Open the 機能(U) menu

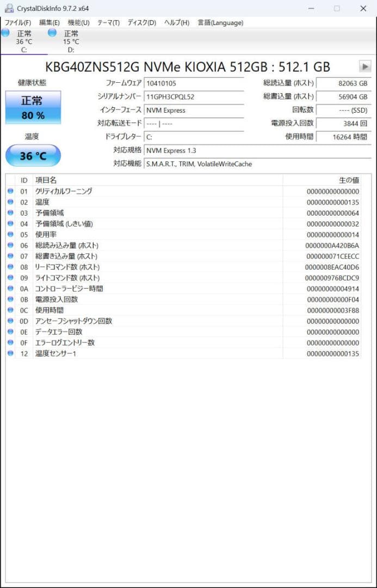coord(79,23)
